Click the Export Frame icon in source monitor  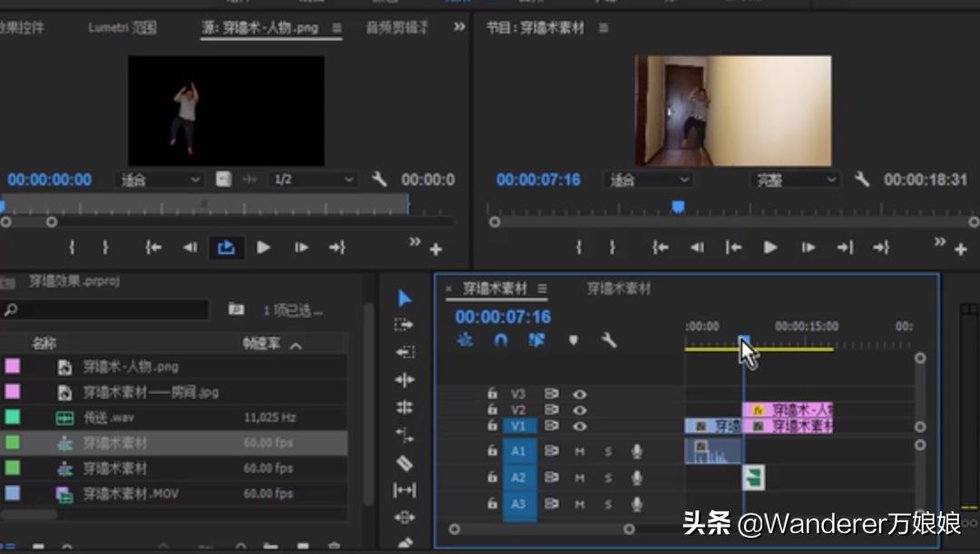[x=227, y=247]
